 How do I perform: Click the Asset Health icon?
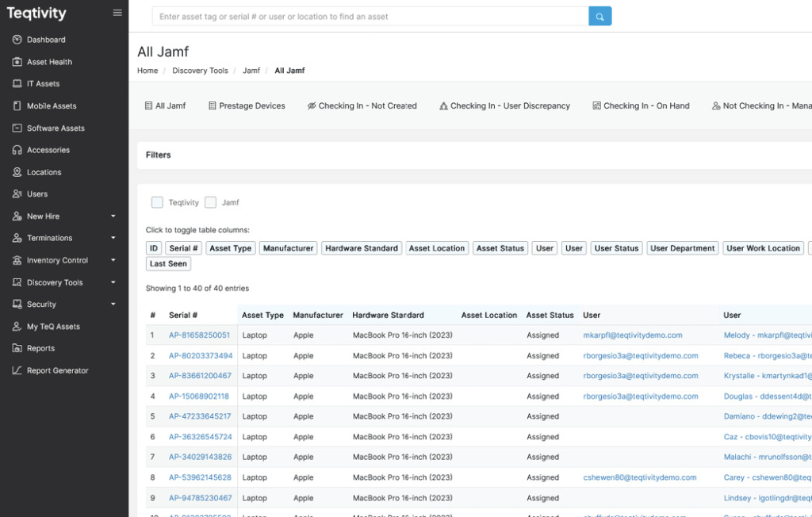click(17, 62)
